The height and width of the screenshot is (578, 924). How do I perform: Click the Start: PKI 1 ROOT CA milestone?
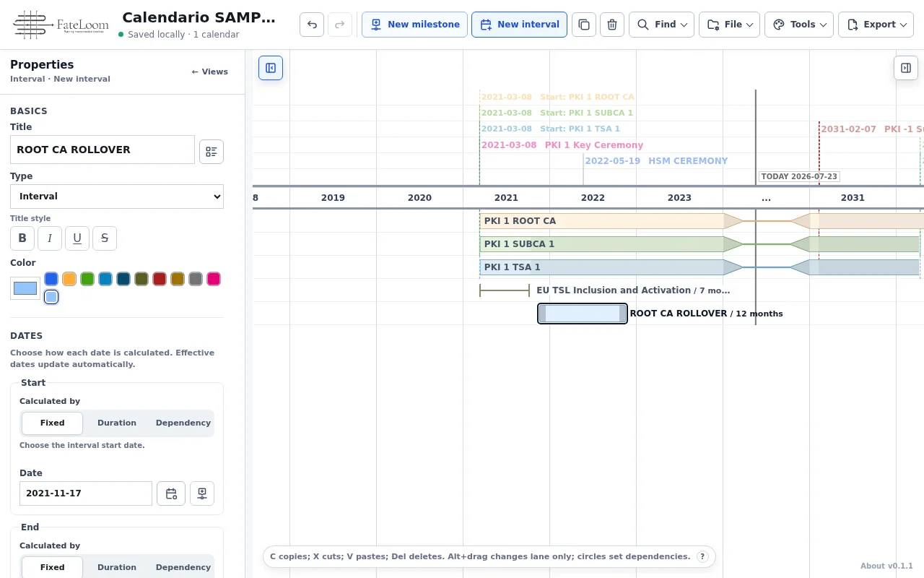pyautogui.click(x=557, y=97)
